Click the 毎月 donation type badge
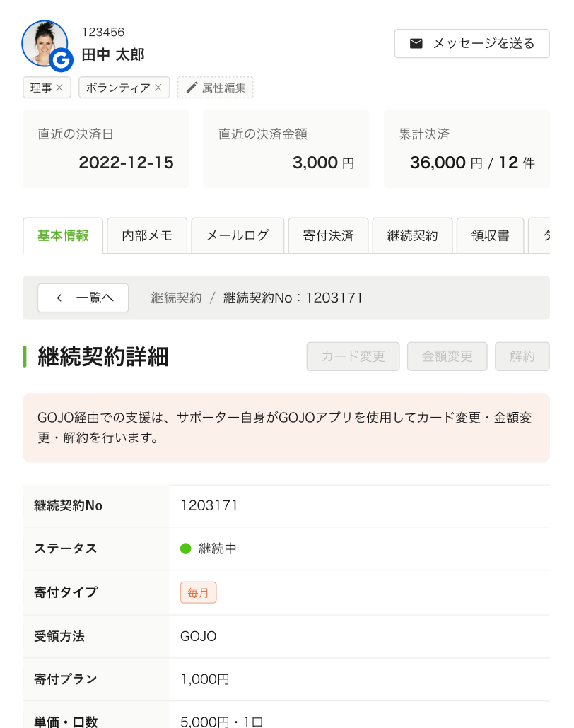Image resolution: width=574 pixels, height=728 pixels. click(198, 592)
